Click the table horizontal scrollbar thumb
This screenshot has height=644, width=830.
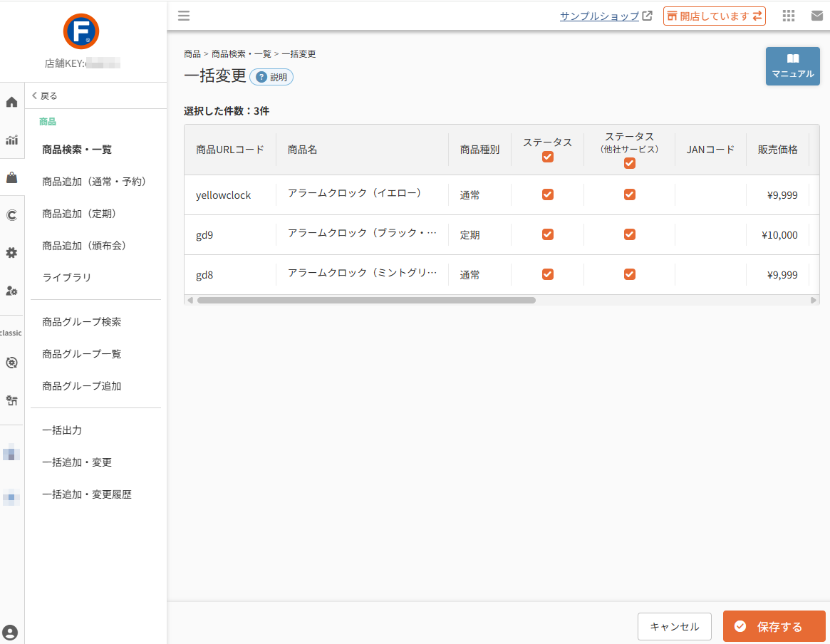point(366,300)
